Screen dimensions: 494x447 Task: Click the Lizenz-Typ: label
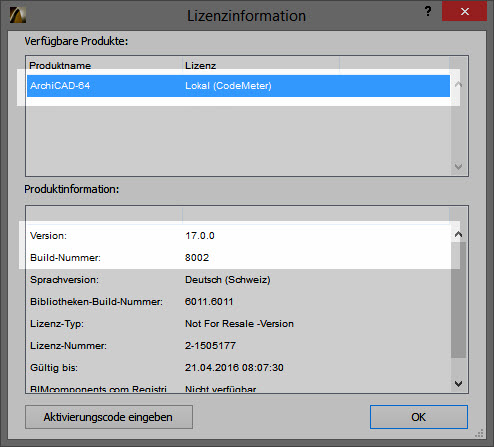click(57, 324)
